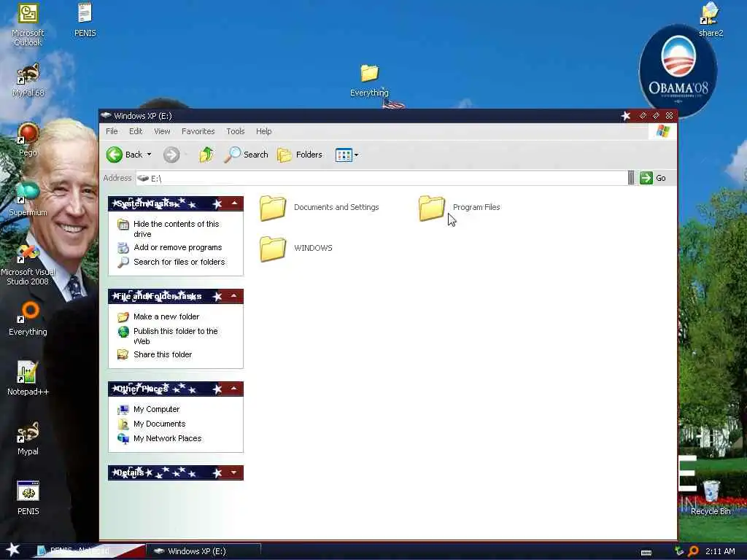Select the Pego desktop shortcut
Image resolution: width=747 pixels, height=560 pixels.
point(28,139)
